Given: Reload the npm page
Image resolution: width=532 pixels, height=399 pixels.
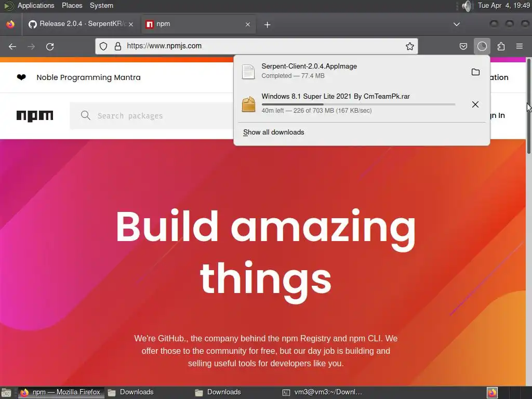Looking at the screenshot, I should coord(50,46).
